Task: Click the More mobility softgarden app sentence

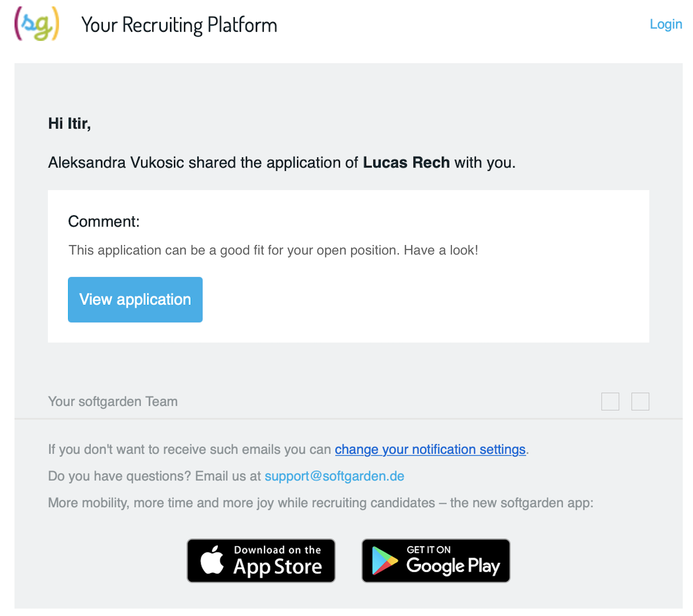Action: pyautogui.click(x=321, y=503)
